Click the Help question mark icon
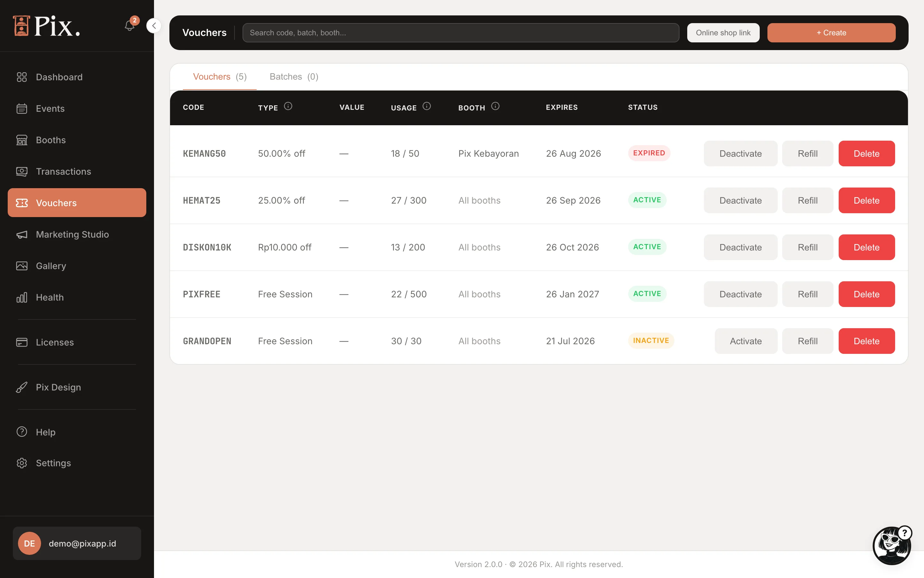This screenshot has width=924, height=578. [22, 432]
